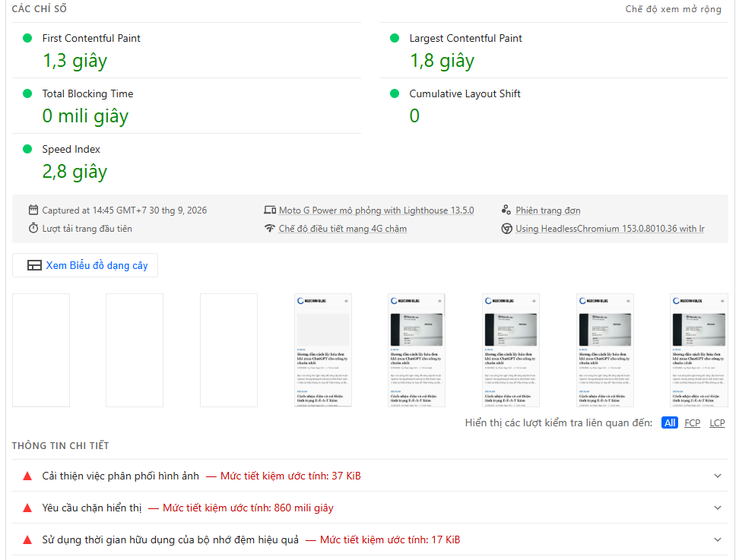739x560 pixels.
Task: Click red triangle for Cải thiện việc phân phối hình ảnh
Action: pyautogui.click(x=27, y=476)
